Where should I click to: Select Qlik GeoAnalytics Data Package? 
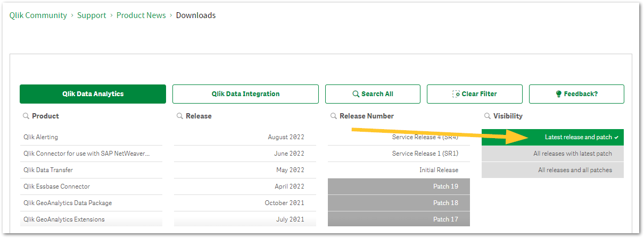click(x=91, y=203)
